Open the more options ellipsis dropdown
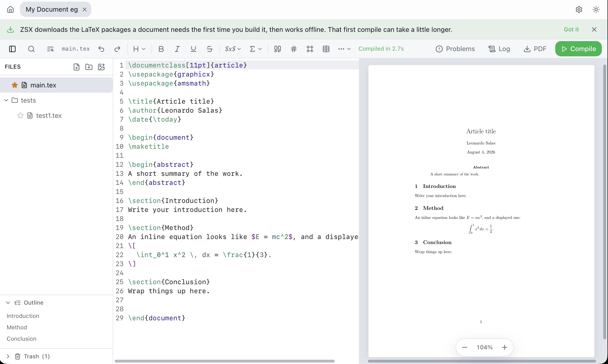The height and width of the screenshot is (364, 608). pyautogui.click(x=344, y=49)
